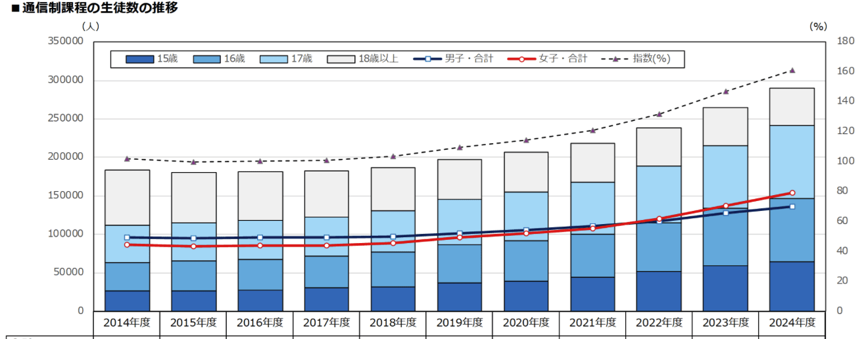
Task: Click the 女子 circle marker for 2016年度
Action: [260, 245]
